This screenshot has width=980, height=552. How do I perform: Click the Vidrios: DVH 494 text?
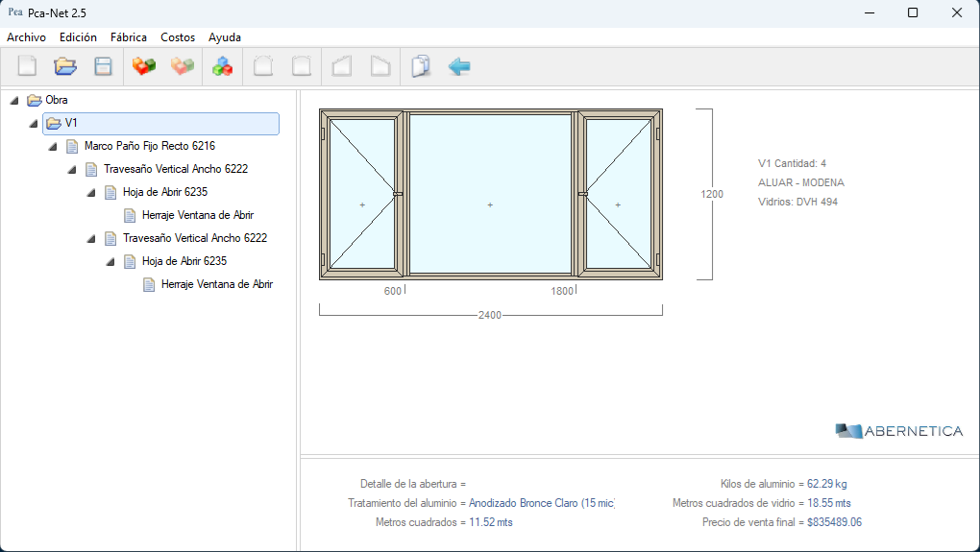[797, 202]
